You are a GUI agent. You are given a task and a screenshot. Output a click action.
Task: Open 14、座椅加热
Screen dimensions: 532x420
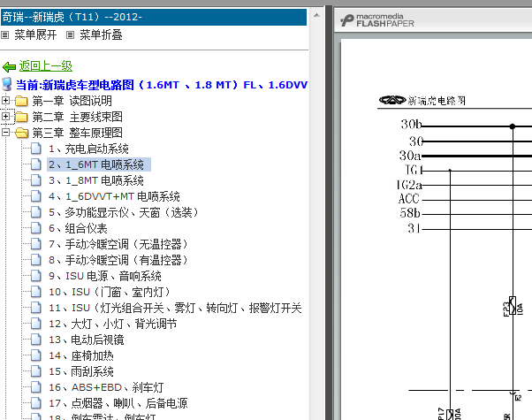tap(81, 355)
